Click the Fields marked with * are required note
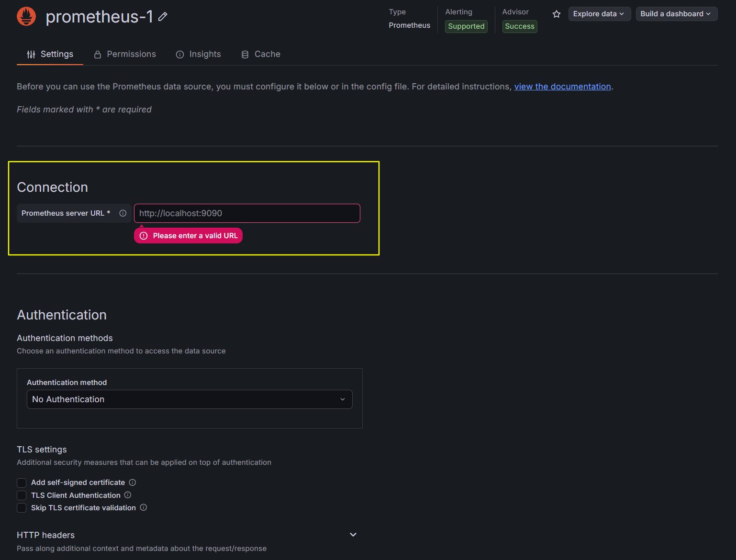Image resolution: width=736 pixels, height=560 pixels. pyautogui.click(x=84, y=110)
